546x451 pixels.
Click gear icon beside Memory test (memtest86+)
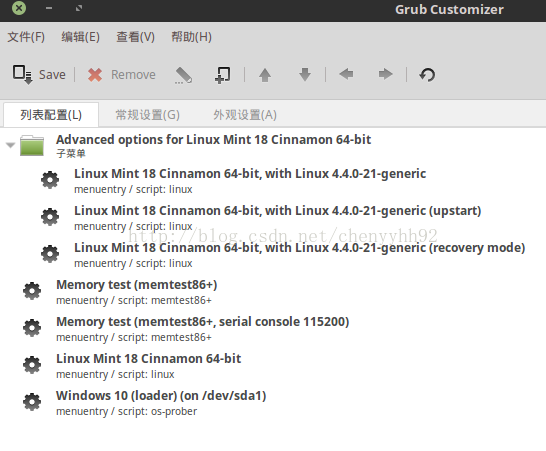(32, 291)
